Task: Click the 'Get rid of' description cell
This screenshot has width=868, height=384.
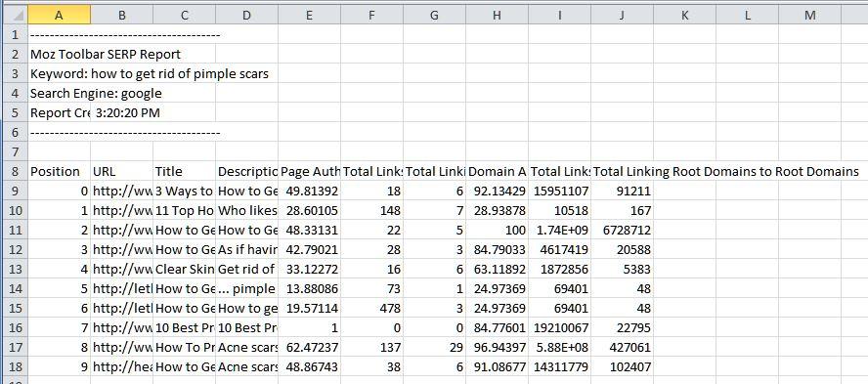Action: [247, 270]
